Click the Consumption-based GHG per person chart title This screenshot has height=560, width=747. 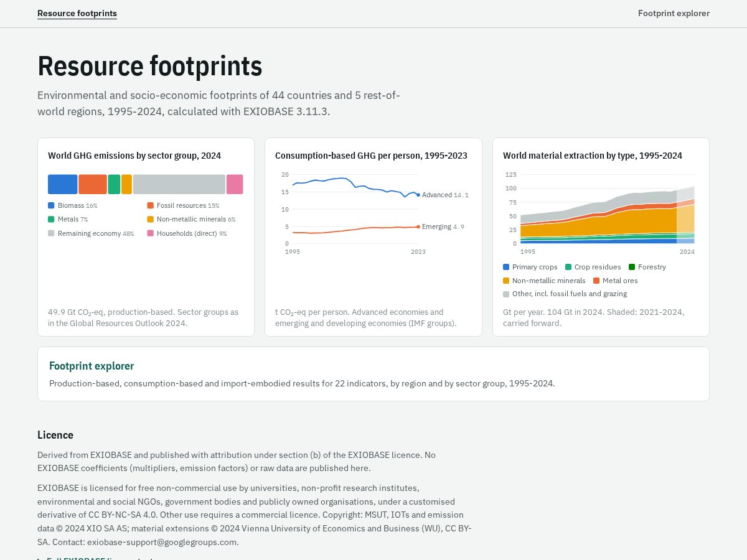pyautogui.click(x=371, y=156)
